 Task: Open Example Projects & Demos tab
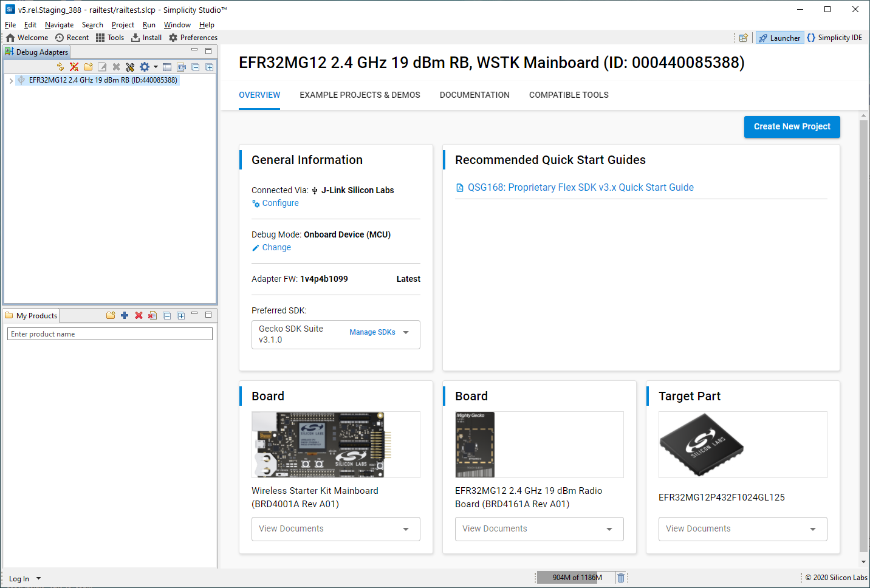tap(360, 95)
